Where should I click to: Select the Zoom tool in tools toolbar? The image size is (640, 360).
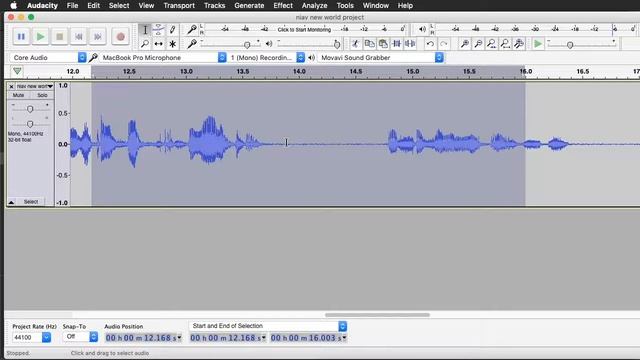click(145, 44)
